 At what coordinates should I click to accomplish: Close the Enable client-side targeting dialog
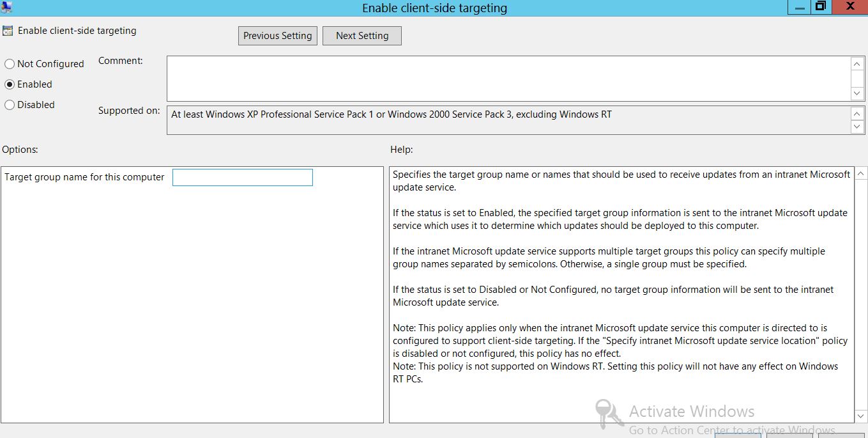[850, 6]
